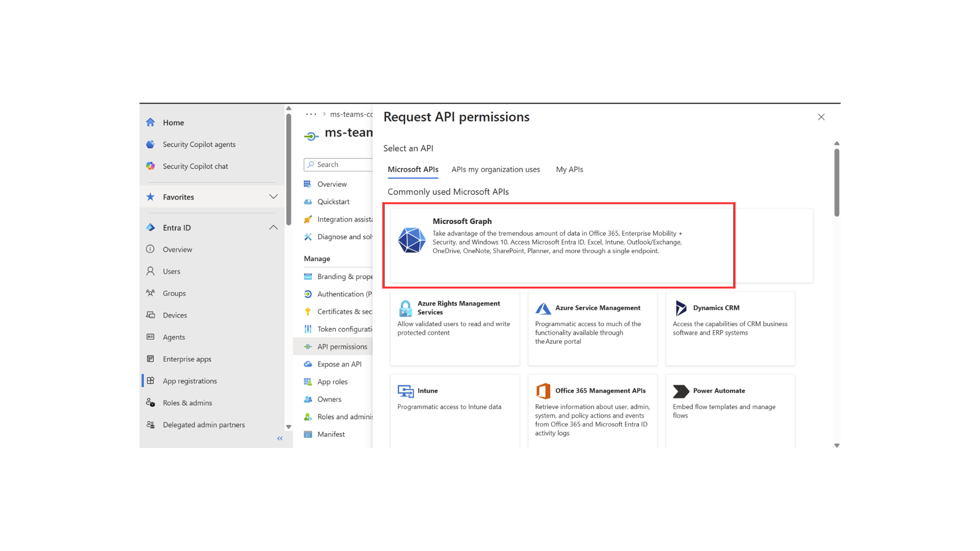
Task: Click the Certificates & secrets key icon
Action: tap(308, 311)
